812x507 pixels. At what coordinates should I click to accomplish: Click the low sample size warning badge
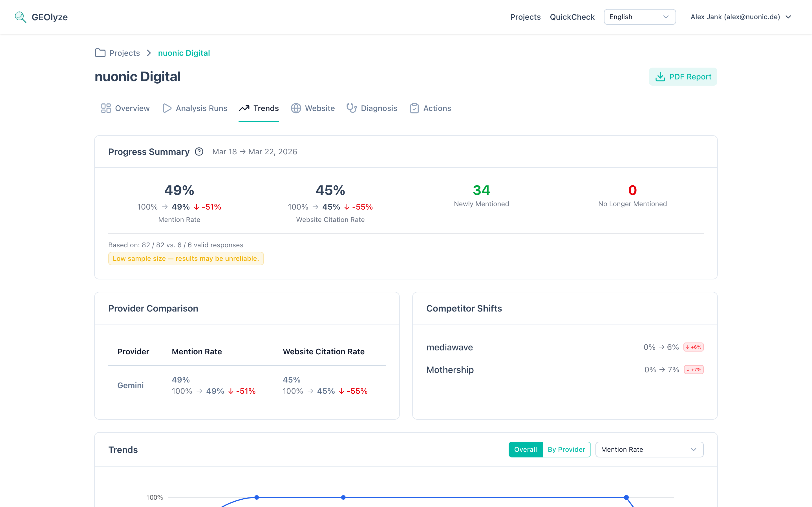point(186,258)
